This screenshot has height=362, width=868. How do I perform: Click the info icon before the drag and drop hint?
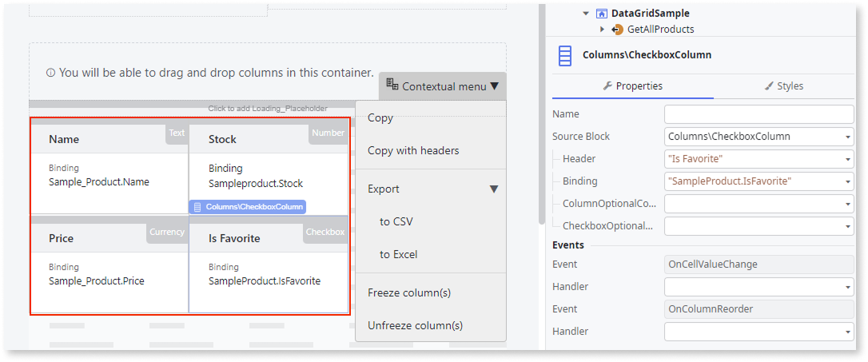(50, 73)
